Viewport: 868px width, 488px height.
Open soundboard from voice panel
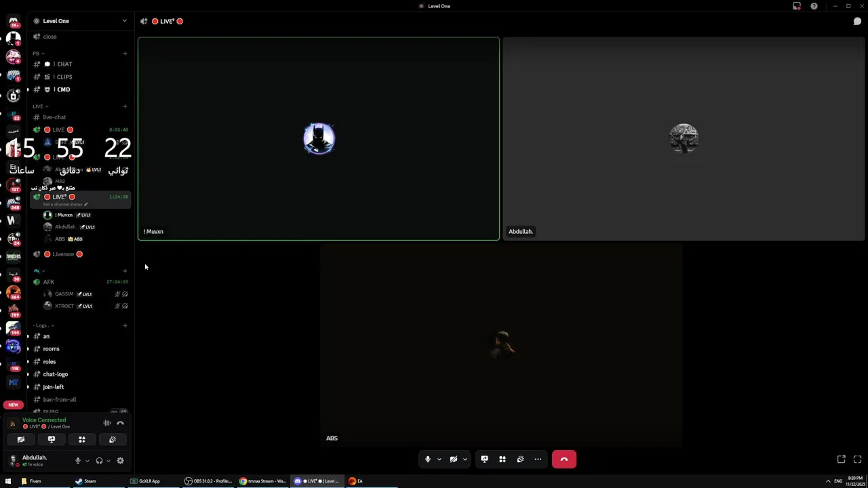[x=113, y=439]
